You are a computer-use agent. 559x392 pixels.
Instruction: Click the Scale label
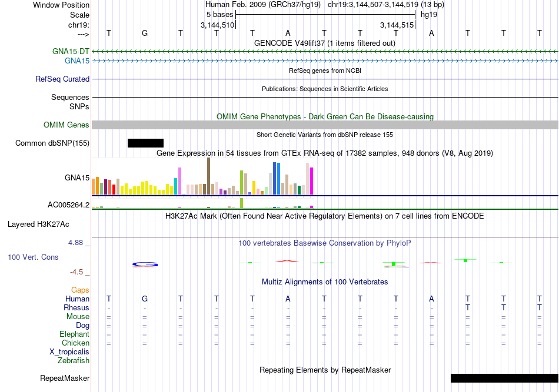[x=80, y=15]
